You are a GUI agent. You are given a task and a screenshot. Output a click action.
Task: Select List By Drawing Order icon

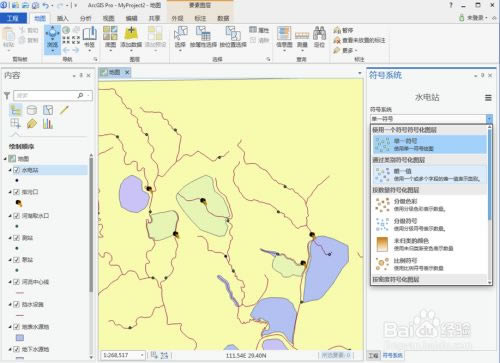[15, 110]
